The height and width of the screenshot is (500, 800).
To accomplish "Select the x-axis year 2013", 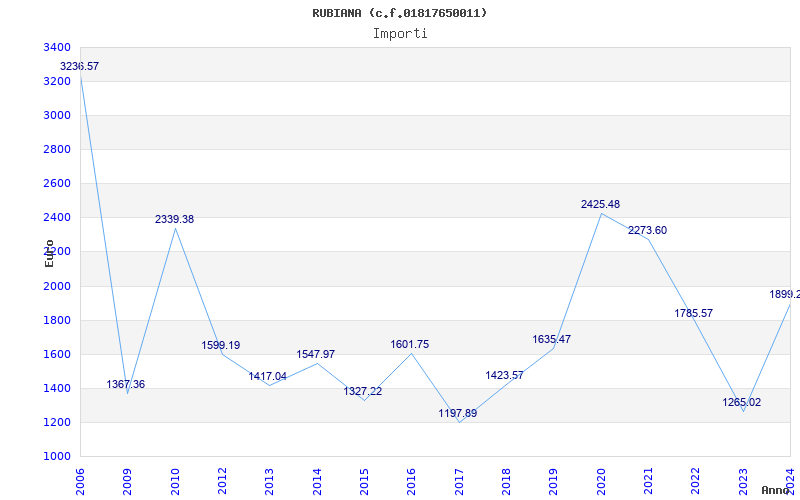I will (x=269, y=482).
